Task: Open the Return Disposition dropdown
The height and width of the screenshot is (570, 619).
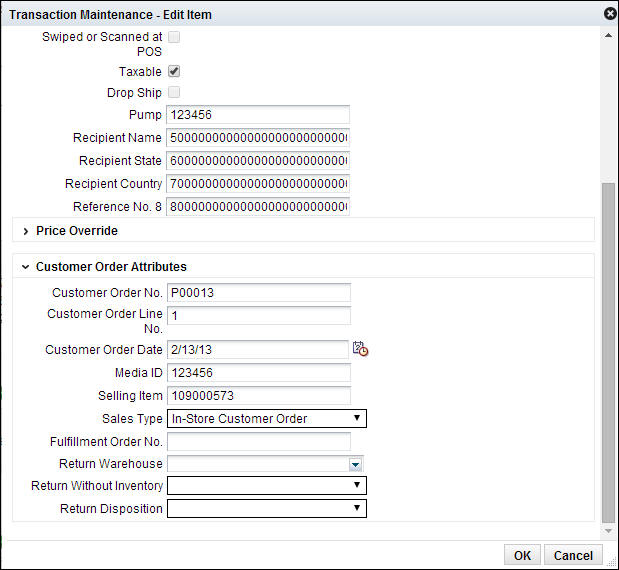Action: [x=267, y=508]
